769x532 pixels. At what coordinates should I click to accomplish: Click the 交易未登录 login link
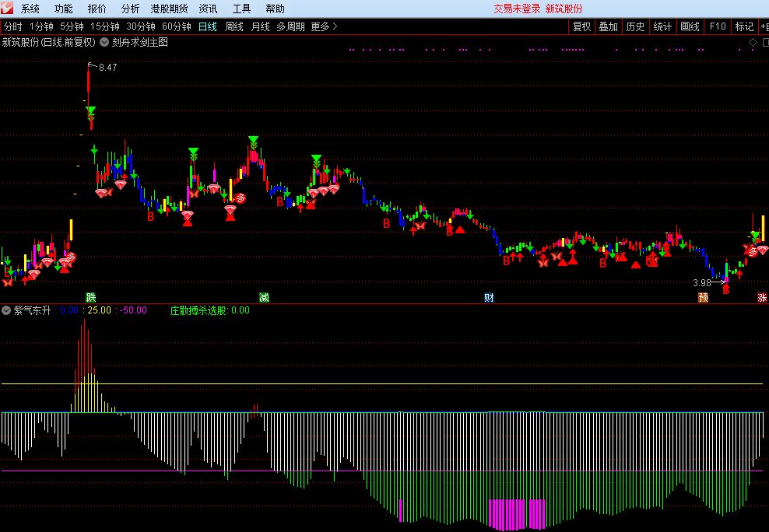517,9
